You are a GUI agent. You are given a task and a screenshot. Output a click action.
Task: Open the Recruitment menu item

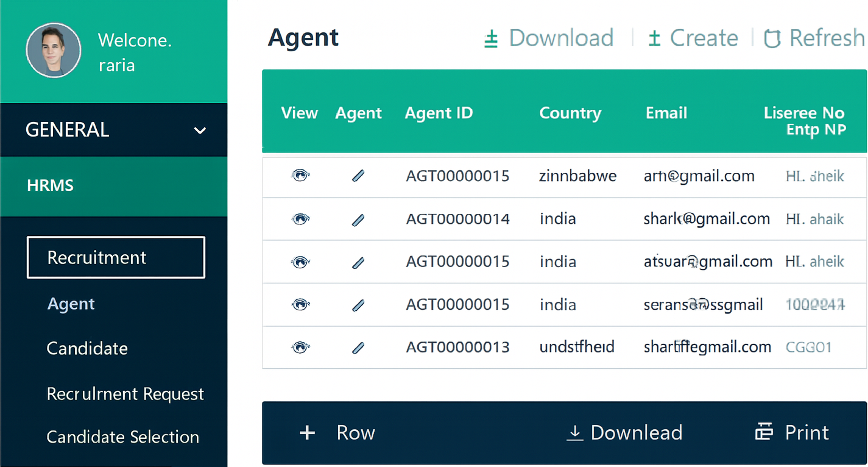coord(116,257)
